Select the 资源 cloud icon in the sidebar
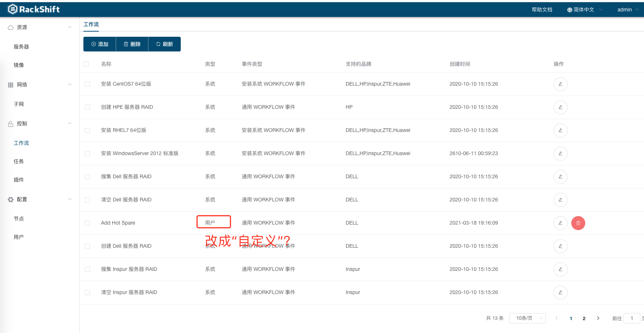 [x=10, y=27]
